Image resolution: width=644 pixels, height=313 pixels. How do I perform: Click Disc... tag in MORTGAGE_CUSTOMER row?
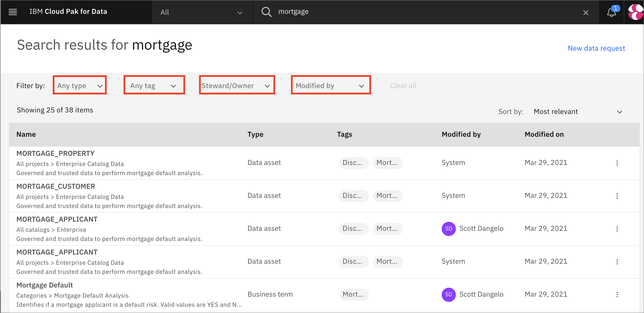pos(354,196)
